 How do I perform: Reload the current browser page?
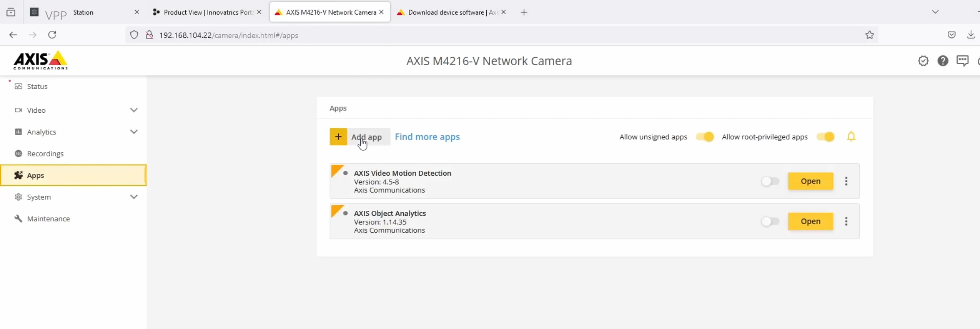tap(52, 35)
